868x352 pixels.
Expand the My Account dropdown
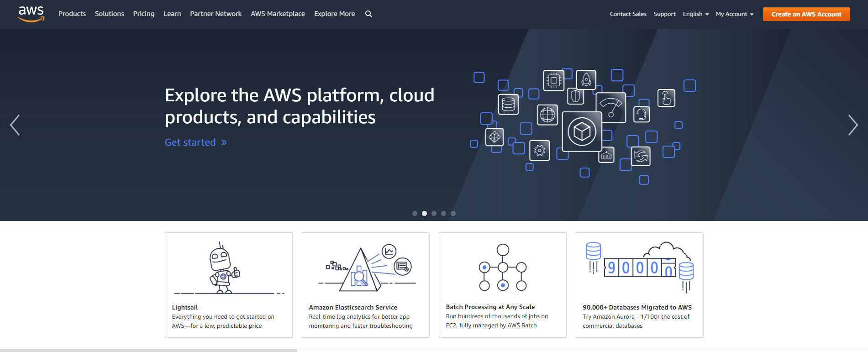point(735,14)
